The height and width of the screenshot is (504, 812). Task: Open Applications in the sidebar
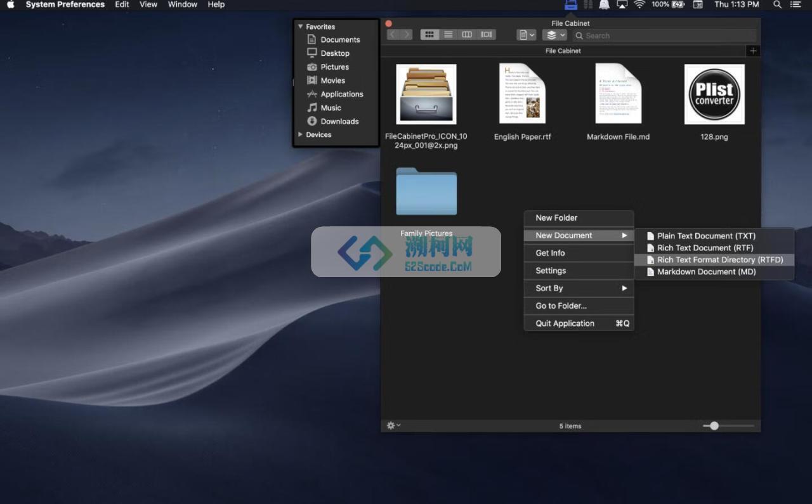coord(341,94)
